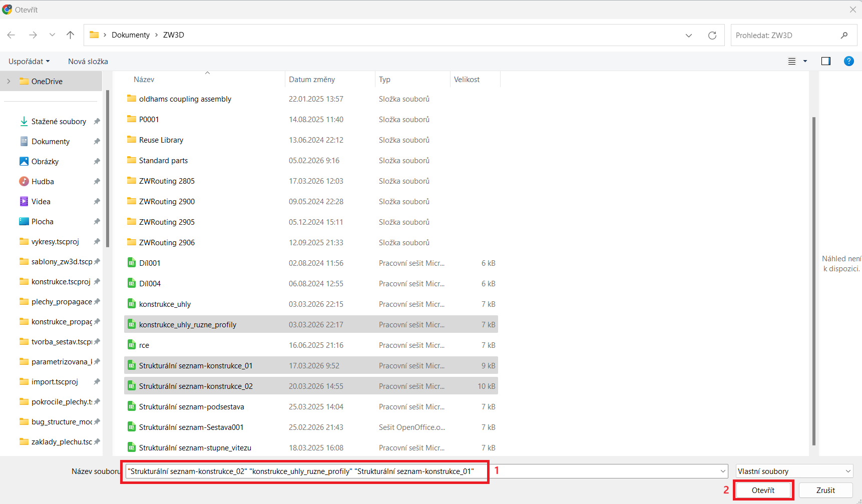Click the Back navigation arrow
The width and height of the screenshot is (862, 504).
(x=11, y=35)
